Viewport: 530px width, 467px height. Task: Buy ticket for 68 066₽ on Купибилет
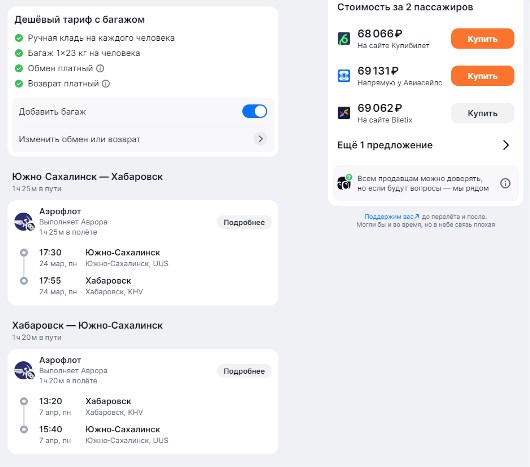click(x=482, y=39)
